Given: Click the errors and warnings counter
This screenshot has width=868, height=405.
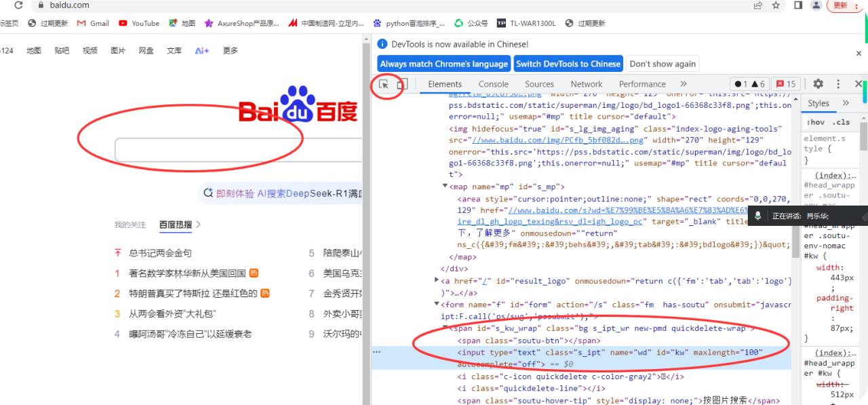Looking at the screenshot, I should click(749, 84).
